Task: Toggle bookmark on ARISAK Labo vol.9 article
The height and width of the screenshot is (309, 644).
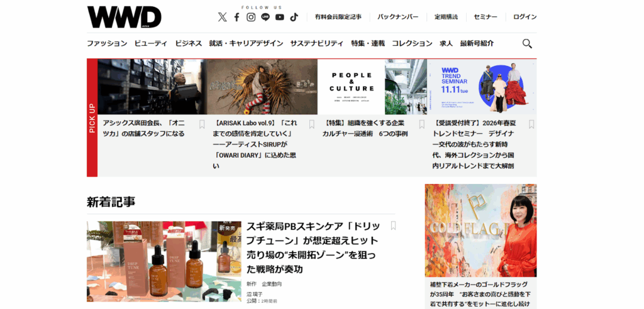Action: (x=311, y=124)
